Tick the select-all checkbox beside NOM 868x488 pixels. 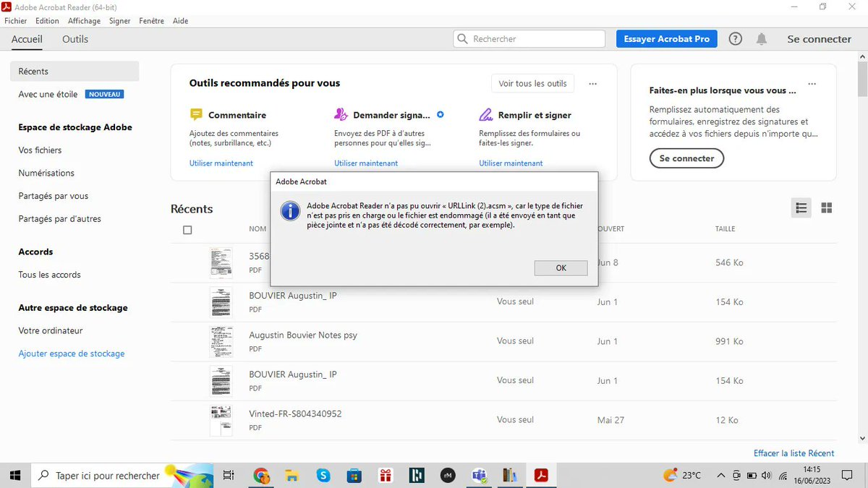pos(187,230)
